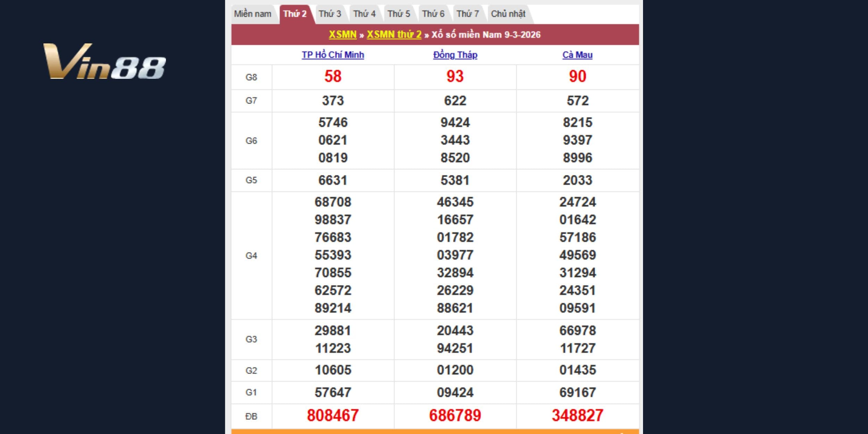Click the Vin88 logo
868x434 pixels.
point(104,61)
